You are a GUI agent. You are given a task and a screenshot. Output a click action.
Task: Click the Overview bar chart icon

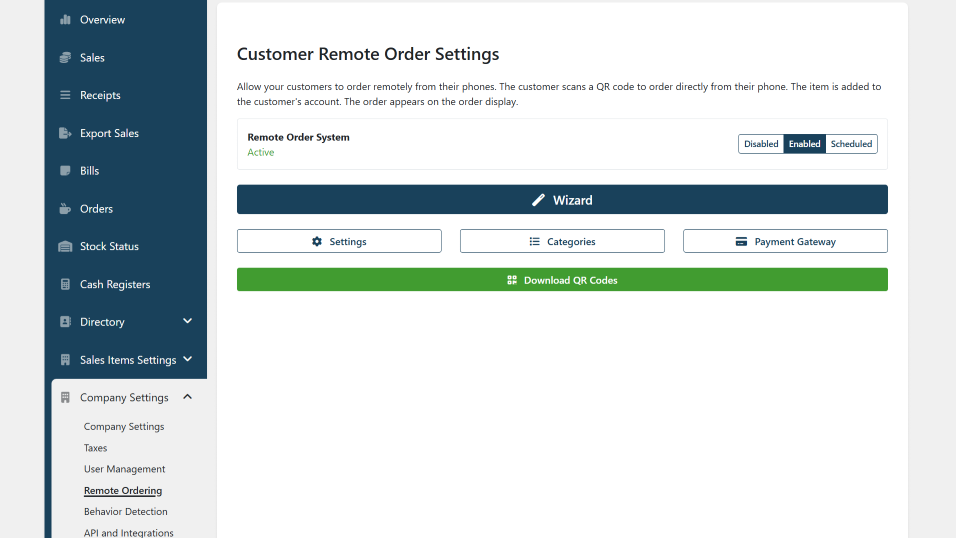coord(65,20)
